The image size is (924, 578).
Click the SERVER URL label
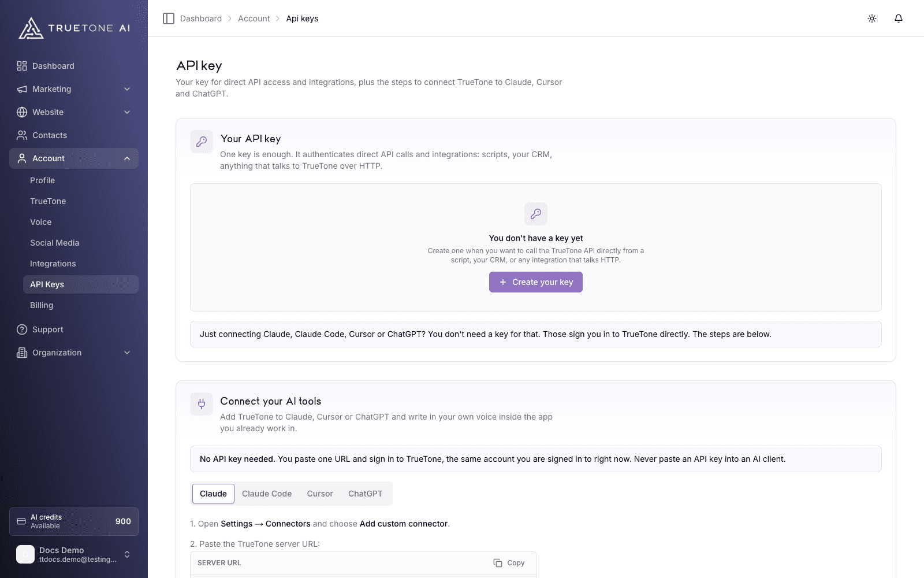pos(219,563)
